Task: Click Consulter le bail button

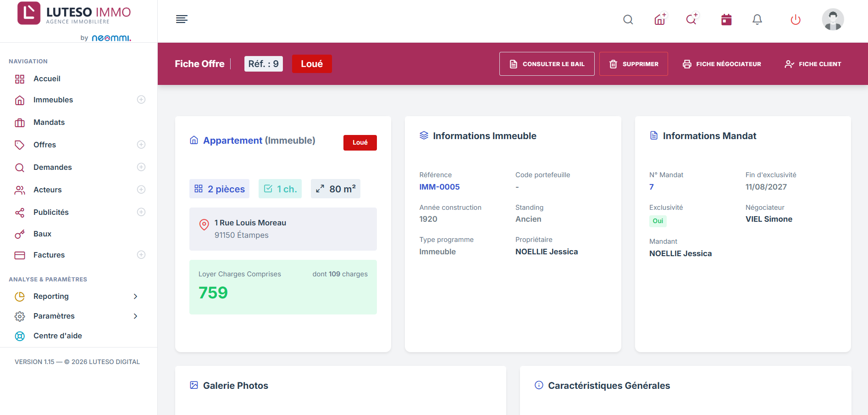Action: (547, 64)
